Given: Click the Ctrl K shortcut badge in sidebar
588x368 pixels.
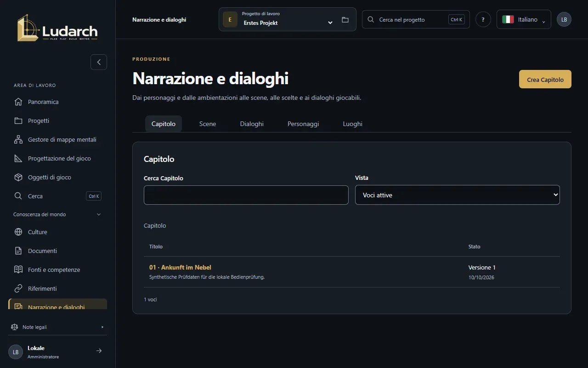Looking at the screenshot, I should (x=94, y=196).
